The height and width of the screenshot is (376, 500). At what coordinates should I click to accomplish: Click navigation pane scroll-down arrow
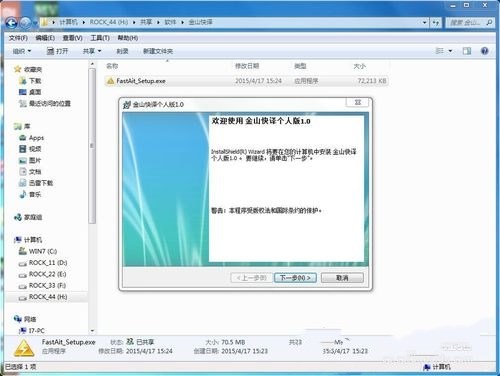coord(92,331)
